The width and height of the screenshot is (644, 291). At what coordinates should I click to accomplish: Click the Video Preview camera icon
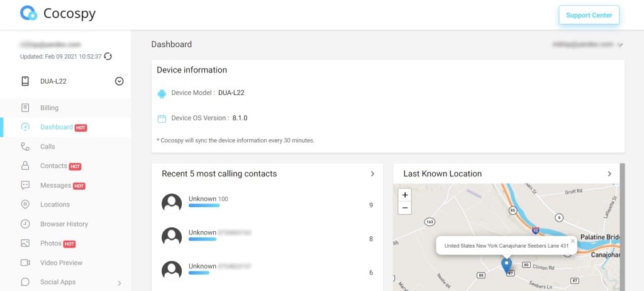coord(25,263)
